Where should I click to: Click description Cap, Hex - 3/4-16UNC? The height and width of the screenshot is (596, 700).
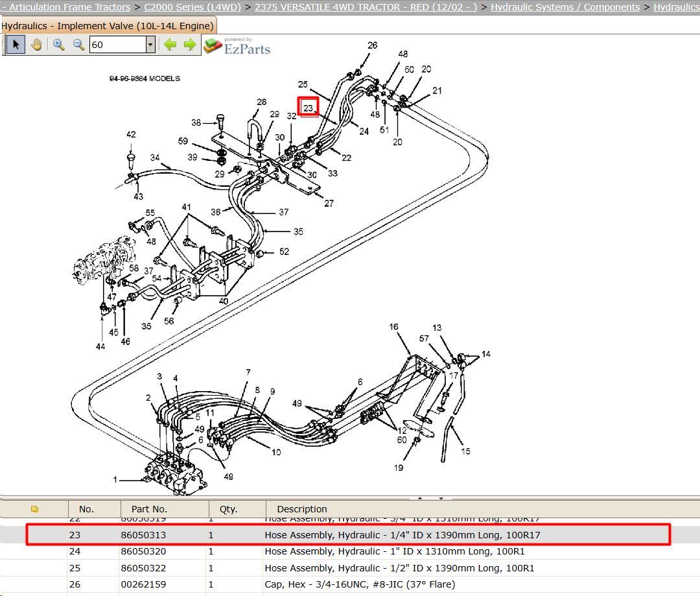360,584
